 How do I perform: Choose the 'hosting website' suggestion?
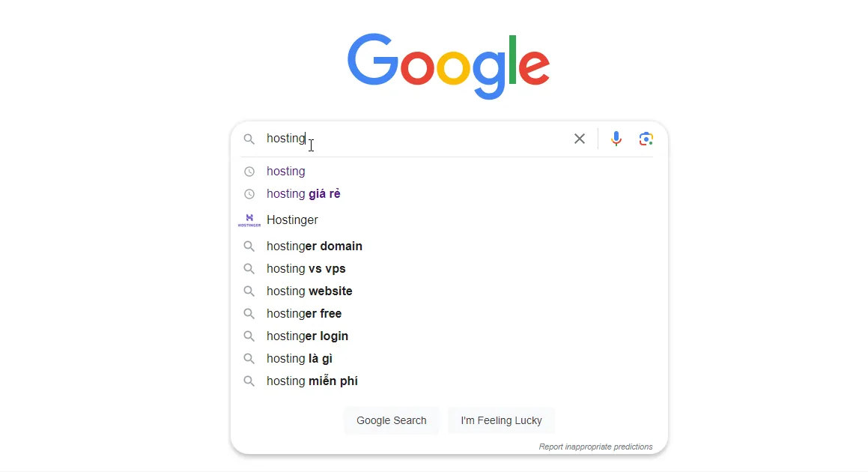309,291
